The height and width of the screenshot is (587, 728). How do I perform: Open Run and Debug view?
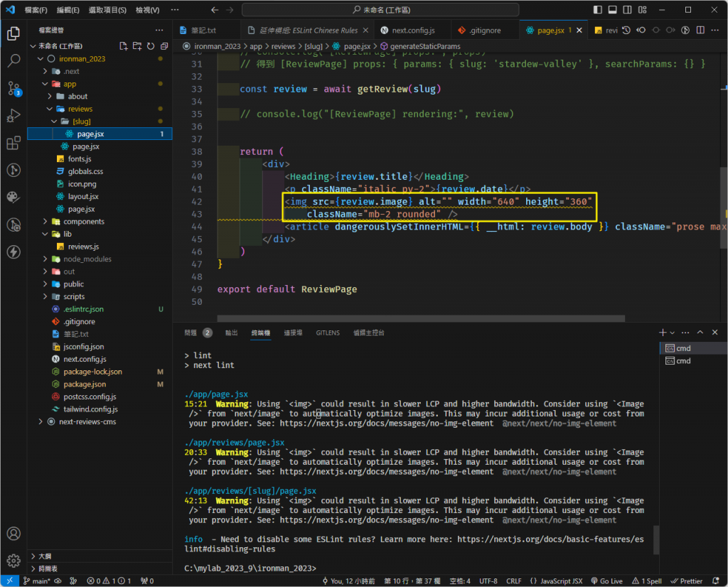(x=14, y=115)
